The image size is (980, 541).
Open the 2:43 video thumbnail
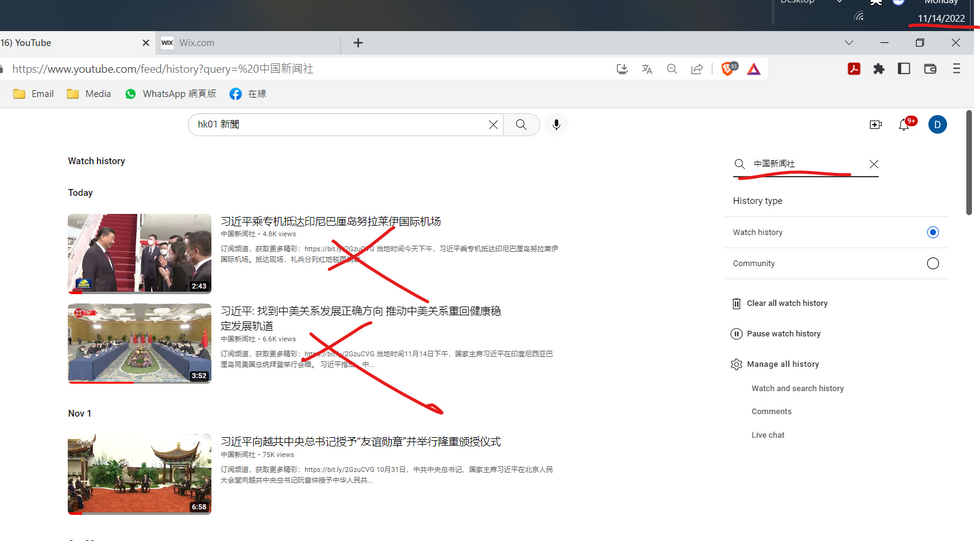(x=139, y=254)
